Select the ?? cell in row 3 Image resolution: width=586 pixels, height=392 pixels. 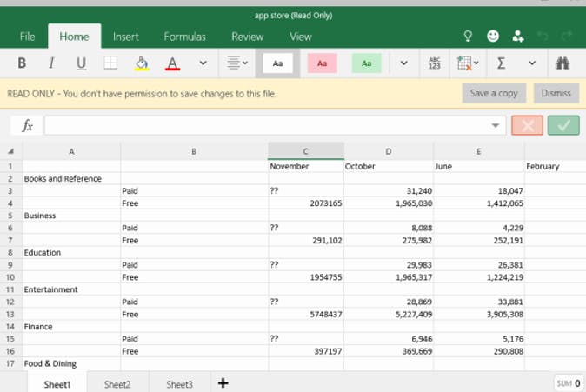[x=306, y=191]
